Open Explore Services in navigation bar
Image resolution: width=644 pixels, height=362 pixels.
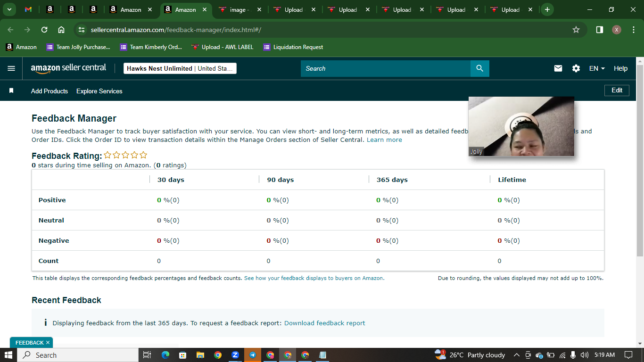coord(99,91)
